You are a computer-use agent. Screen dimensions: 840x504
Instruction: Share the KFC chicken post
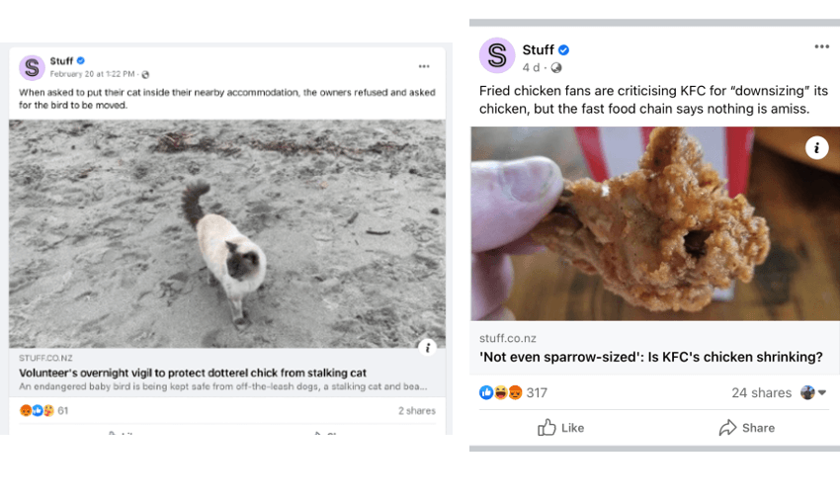(x=746, y=428)
